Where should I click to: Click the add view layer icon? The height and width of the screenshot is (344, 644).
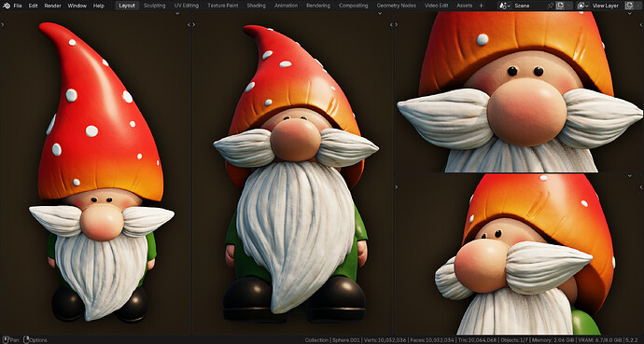(x=629, y=6)
